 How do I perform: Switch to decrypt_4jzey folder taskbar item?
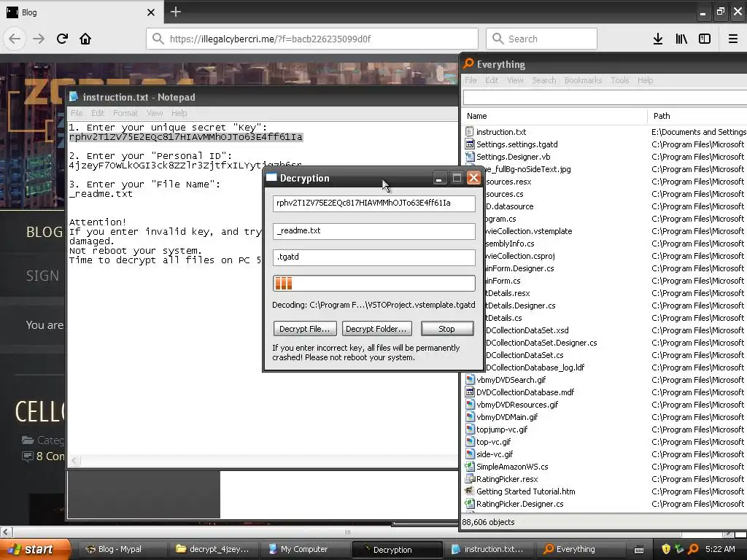[214, 549]
